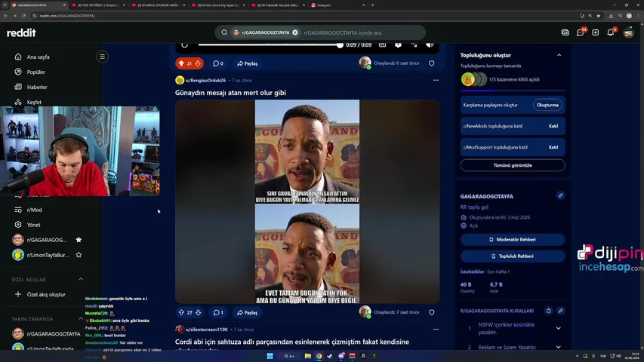Open Moderatör Rehberi
The width and height of the screenshot is (644, 362).
coord(513,239)
